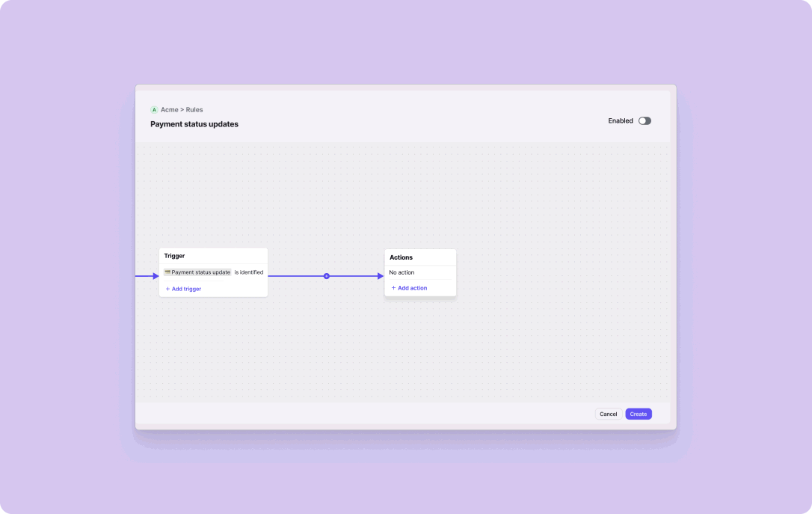Screen dimensions: 812x514
Task: Click the Add trigger link
Action: coord(186,289)
